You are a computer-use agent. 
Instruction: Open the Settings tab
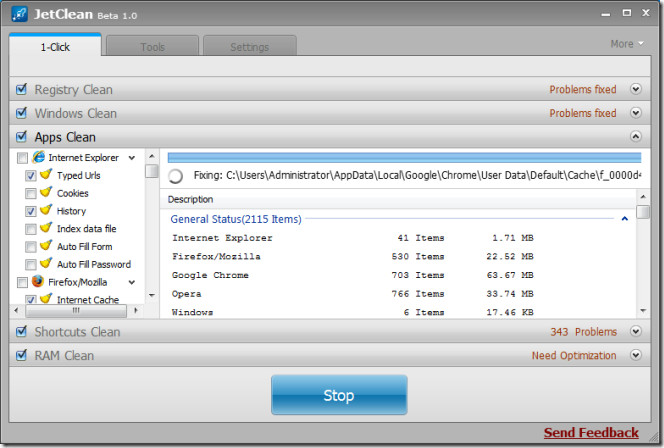[x=249, y=47]
